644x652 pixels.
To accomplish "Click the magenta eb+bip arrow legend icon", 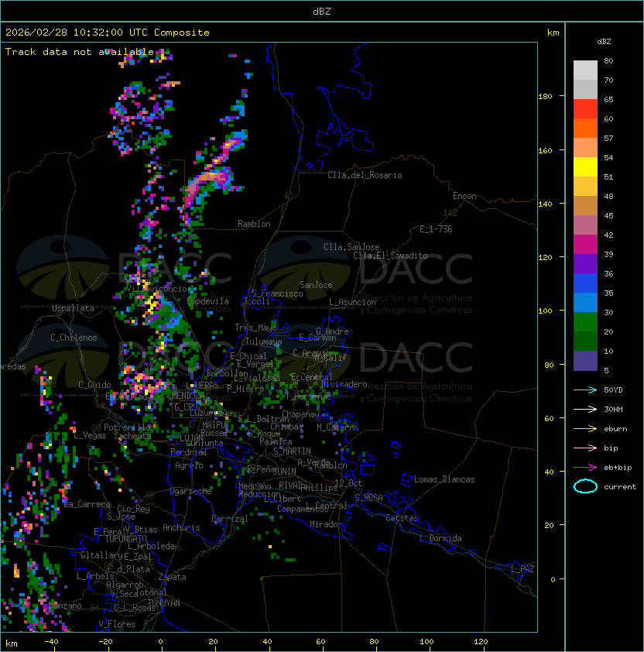I will click(585, 468).
